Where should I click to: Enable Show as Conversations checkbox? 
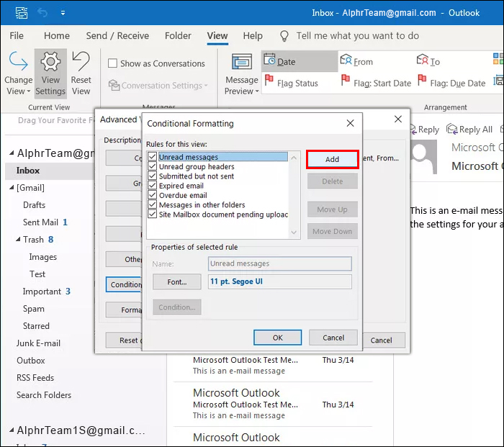tap(112, 63)
